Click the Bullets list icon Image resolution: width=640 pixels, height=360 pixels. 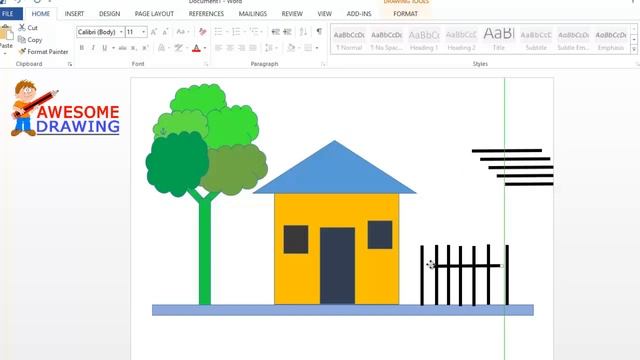pyautogui.click(x=218, y=31)
